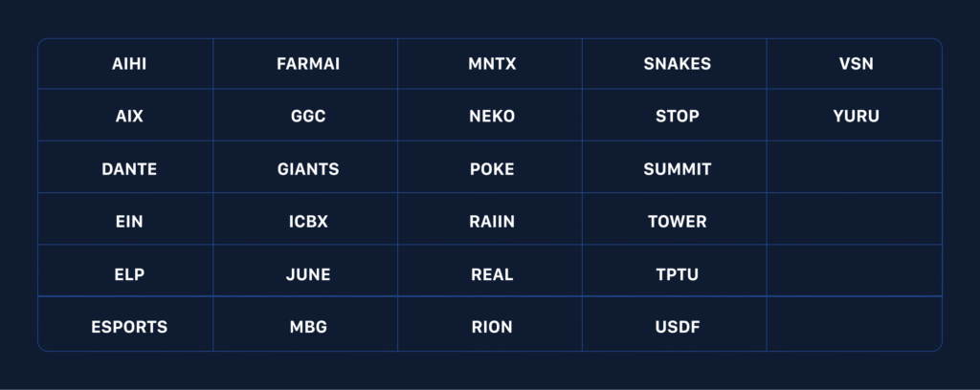Image resolution: width=980 pixels, height=390 pixels.
Task: Select the TOWER ticker
Action: pyautogui.click(x=677, y=222)
